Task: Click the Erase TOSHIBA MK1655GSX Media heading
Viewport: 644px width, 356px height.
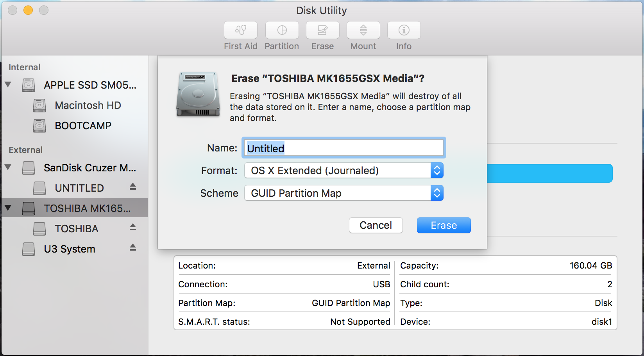Action: click(x=328, y=78)
